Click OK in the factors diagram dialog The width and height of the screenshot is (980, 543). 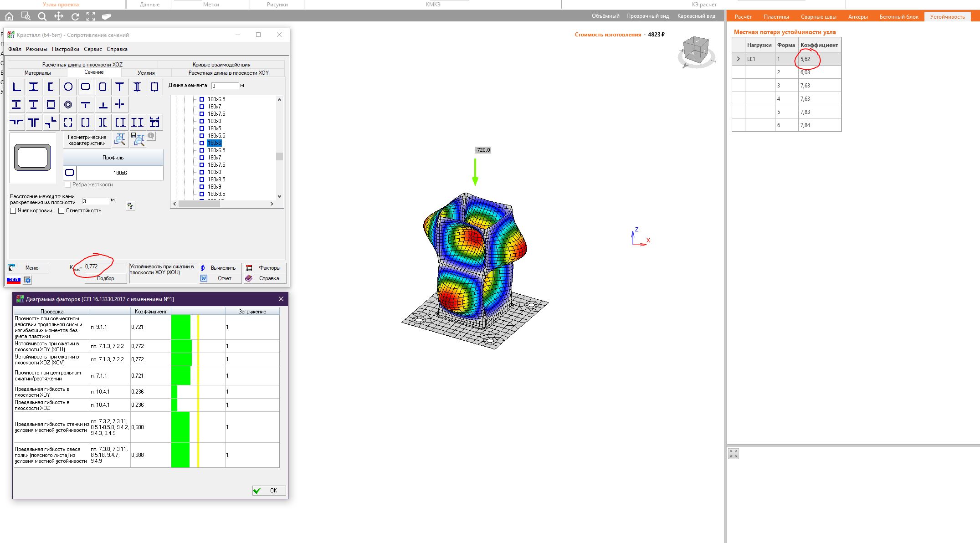point(269,491)
